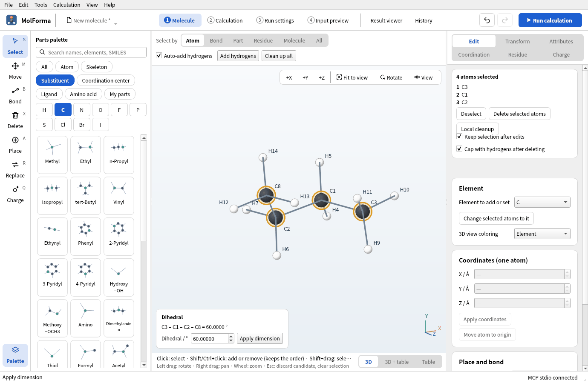
Task: Increment the dihedral angle spinner
Action: (231, 336)
